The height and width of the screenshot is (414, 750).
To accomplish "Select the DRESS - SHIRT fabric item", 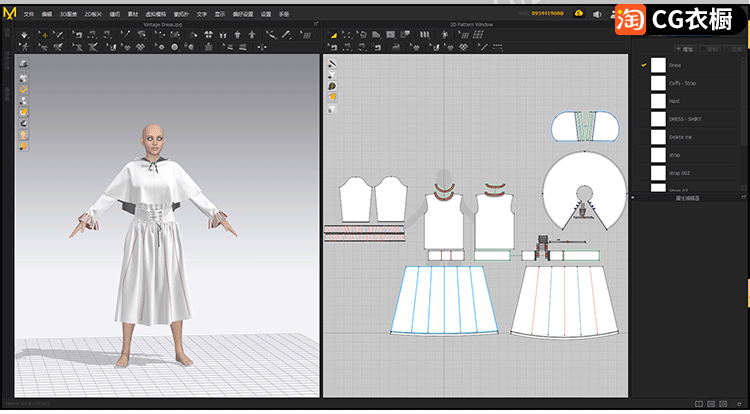I will [685, 119].
